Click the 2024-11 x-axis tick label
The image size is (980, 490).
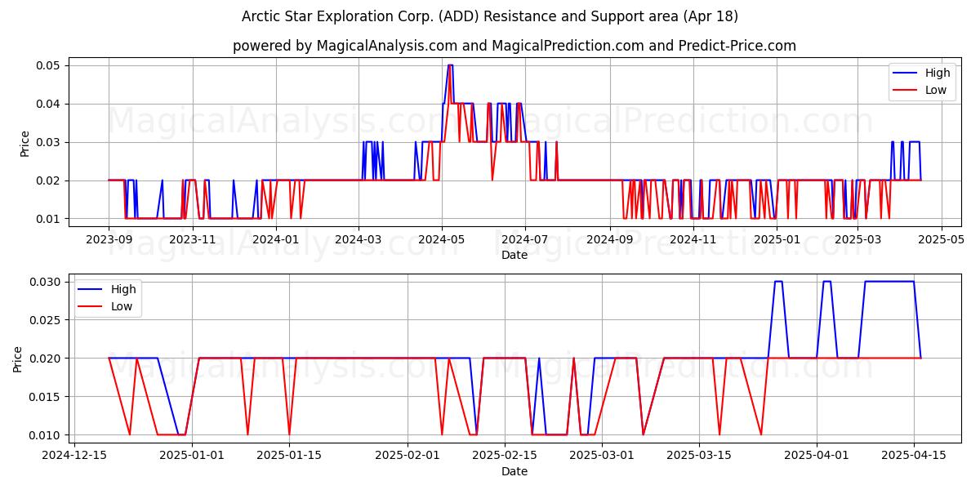click(x=693, y=239)
